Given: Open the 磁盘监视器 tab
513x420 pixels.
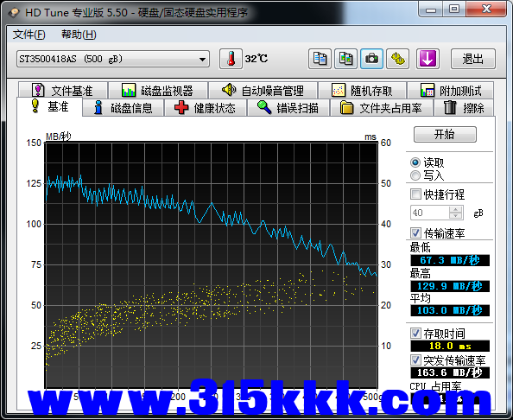Looking at the screenshot, I should [x=158, y=91].
